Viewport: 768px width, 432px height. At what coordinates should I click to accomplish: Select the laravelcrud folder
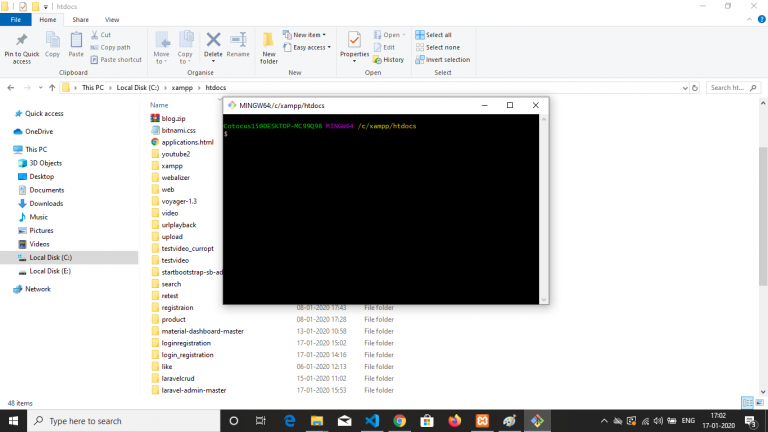point(178,379)
